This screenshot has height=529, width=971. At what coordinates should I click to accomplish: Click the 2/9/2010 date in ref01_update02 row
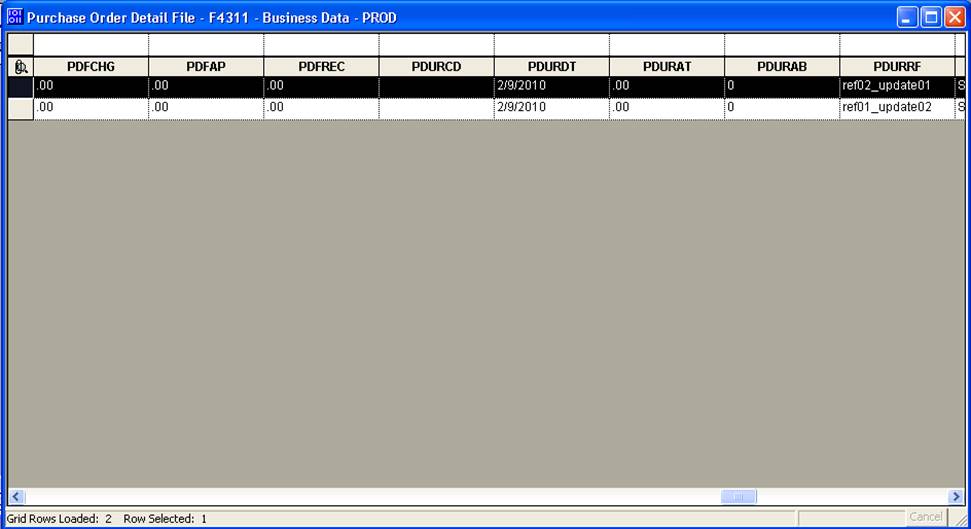point(552,108)
